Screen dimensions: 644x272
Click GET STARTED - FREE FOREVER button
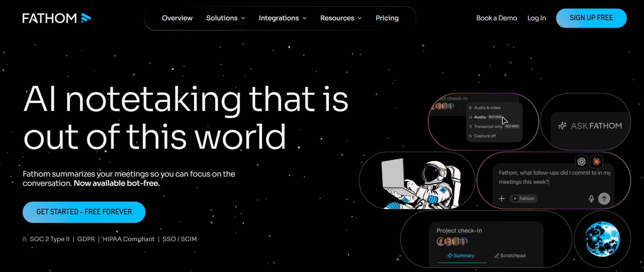click(x=84, y=212)
